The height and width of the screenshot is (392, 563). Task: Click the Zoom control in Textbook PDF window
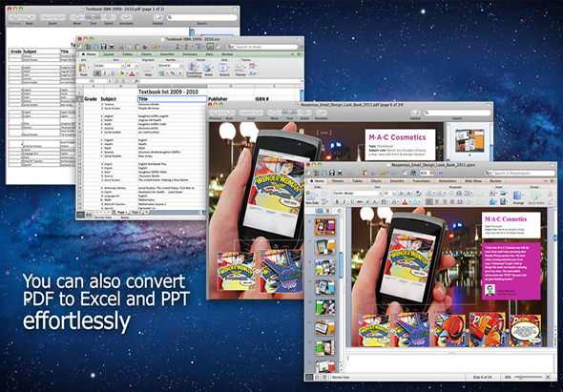pos(52,17)
